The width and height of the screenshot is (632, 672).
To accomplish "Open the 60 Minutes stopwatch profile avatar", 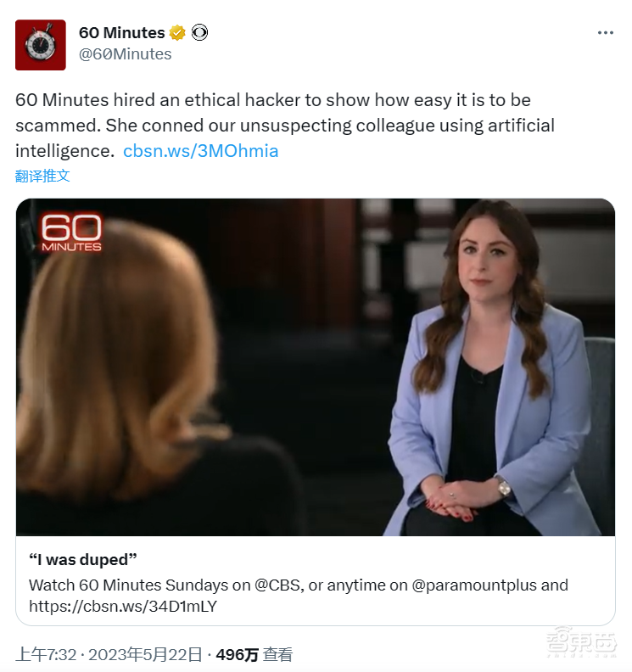I will (41, 45).
